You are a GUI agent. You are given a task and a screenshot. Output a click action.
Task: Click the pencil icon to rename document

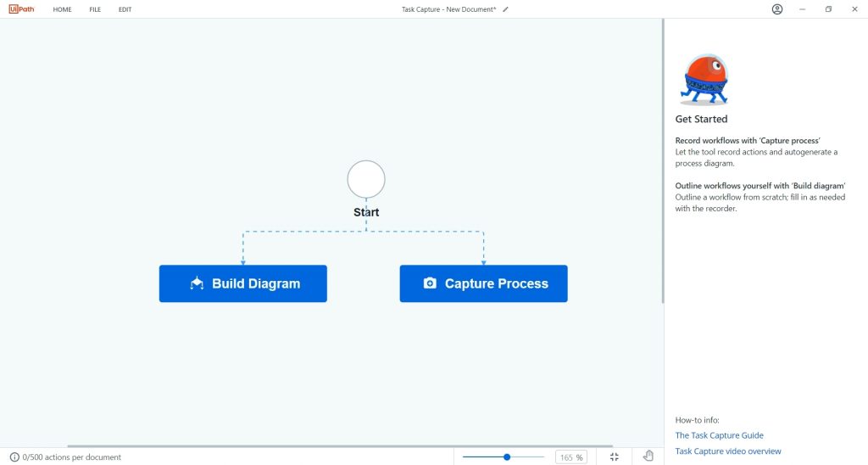[505, 9]
